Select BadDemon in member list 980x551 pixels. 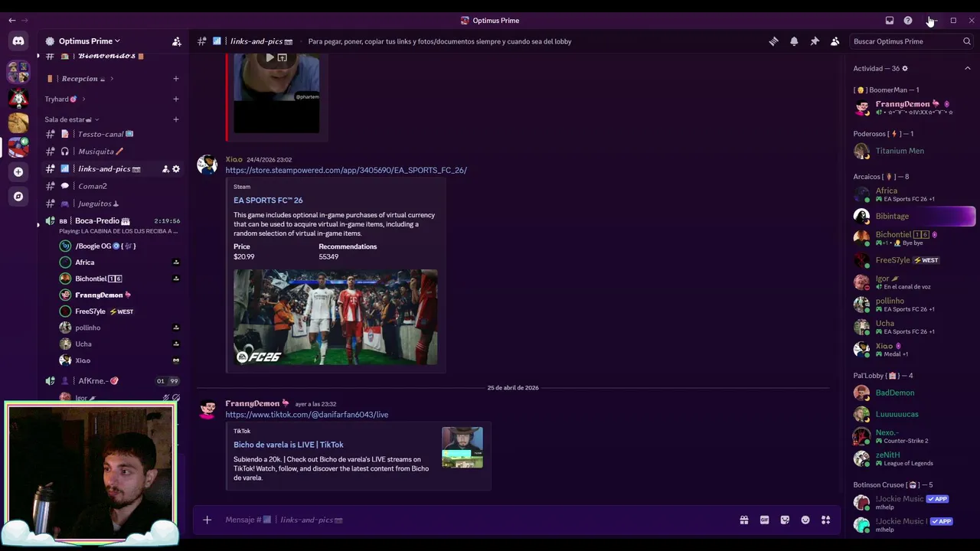pos(913,393)
